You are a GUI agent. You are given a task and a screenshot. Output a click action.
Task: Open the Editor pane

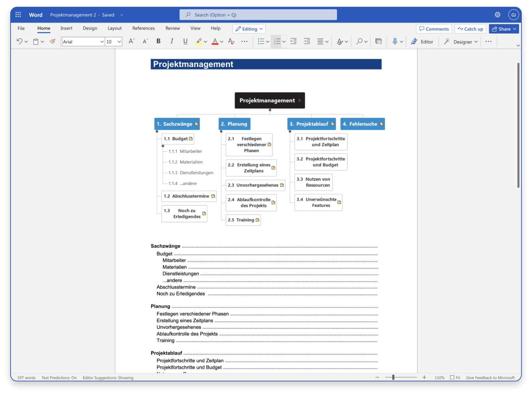[x=422, y=42]
